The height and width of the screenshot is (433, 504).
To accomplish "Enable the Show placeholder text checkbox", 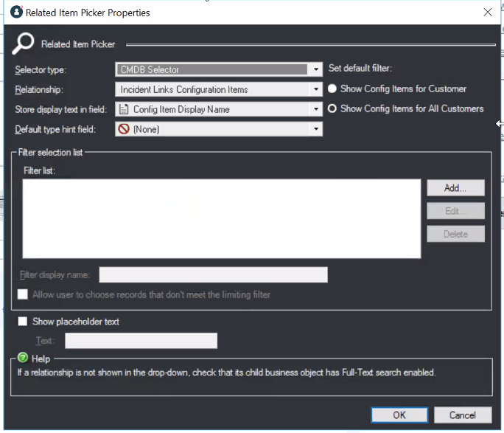I will (x=23, y=322).
